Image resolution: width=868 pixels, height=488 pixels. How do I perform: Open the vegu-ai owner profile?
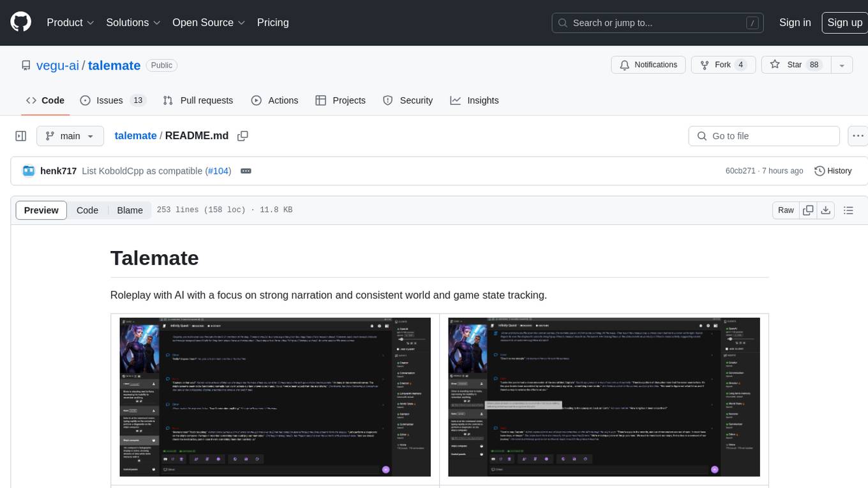pyautogui.click(x=57, y=65)
